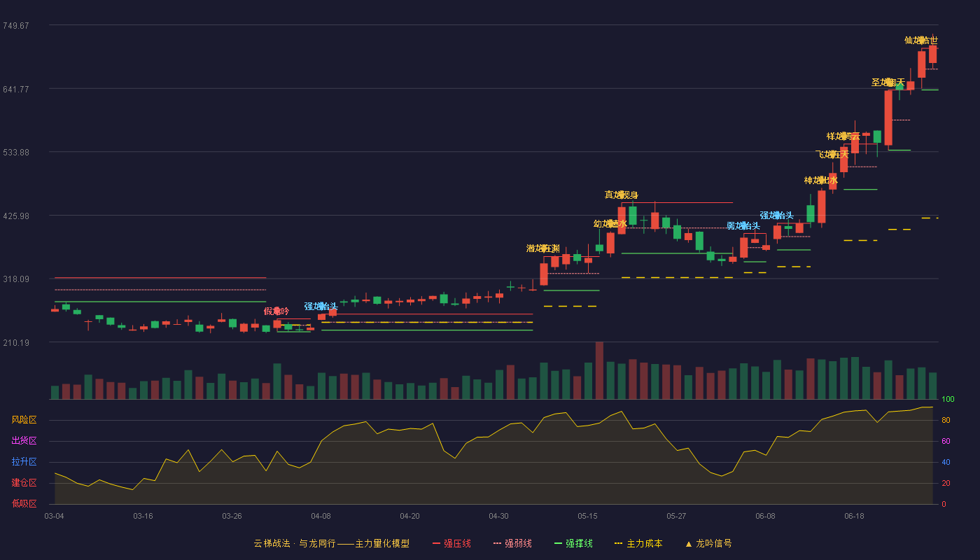Click the pink dotted icon beside 强弱线

tap(497, 543)
